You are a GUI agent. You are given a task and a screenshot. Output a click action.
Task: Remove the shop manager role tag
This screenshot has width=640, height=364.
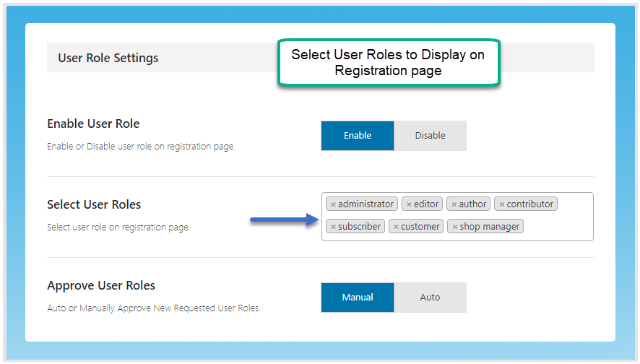(x=454, y=227)
